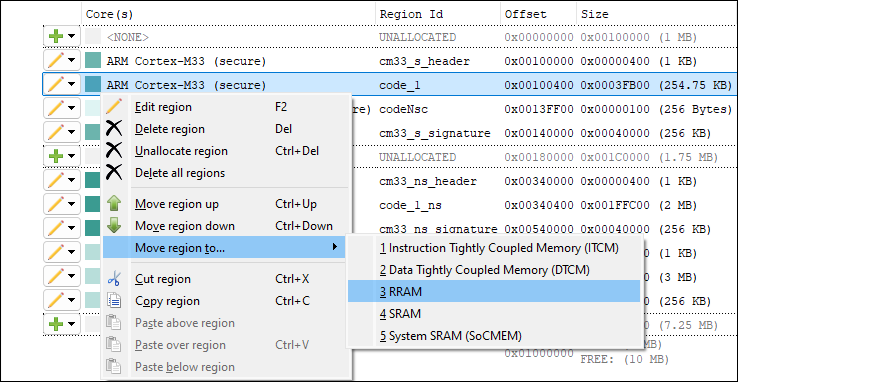This screenshot has height=382, width=893.
Task: Open dropdown arrow beside first UNALLOCATED plus button
Action: 72,36
